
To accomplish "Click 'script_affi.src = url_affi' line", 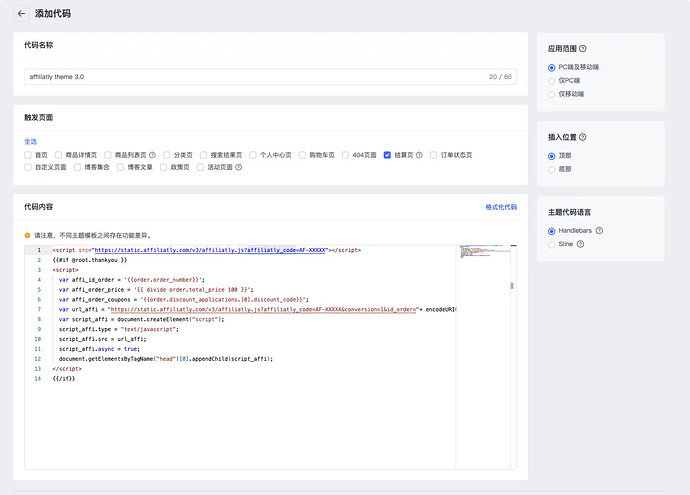I will [x=103, y=339].
